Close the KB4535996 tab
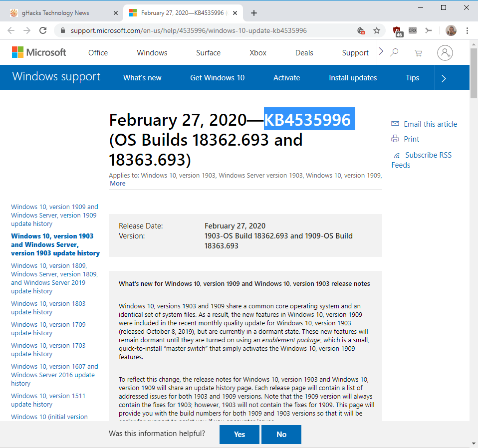Viewport: 478px width, 448px height. tap(235, 13)
